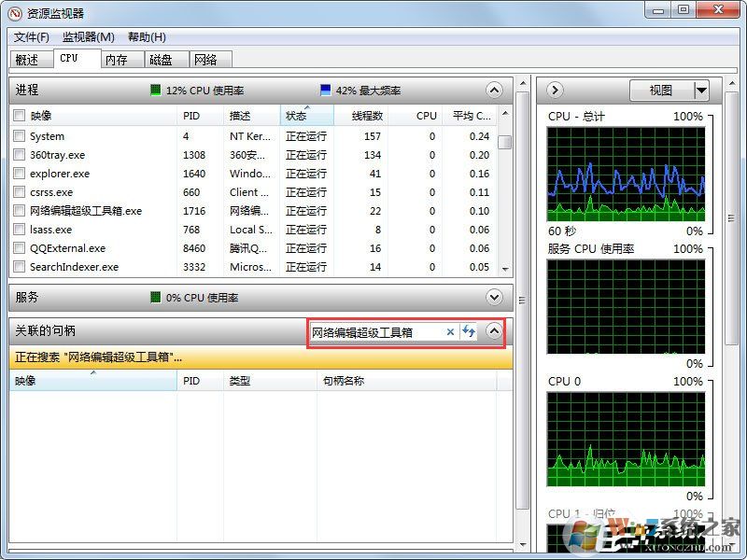
Task: Open the 文件 (File) menu
Action: 30,36
